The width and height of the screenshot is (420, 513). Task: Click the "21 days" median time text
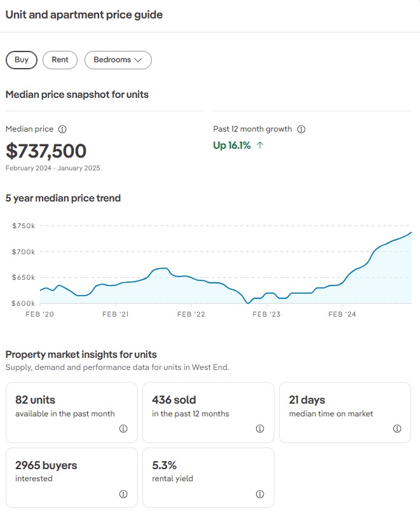[x=307, y=400]
